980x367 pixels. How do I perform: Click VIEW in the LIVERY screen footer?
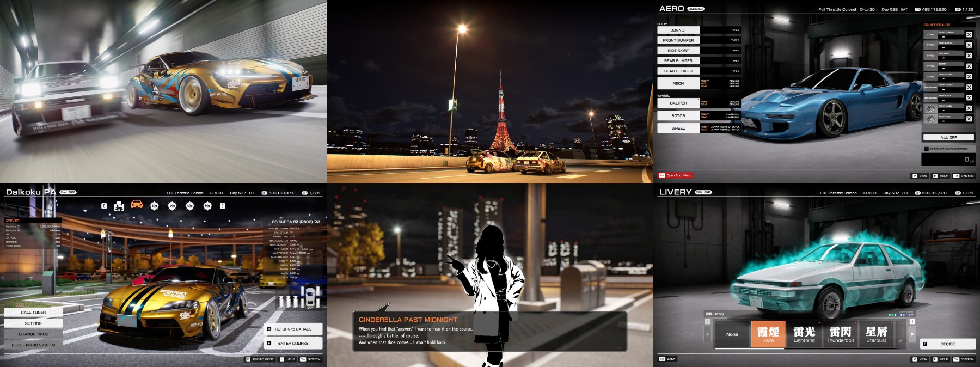click(920, 359)
